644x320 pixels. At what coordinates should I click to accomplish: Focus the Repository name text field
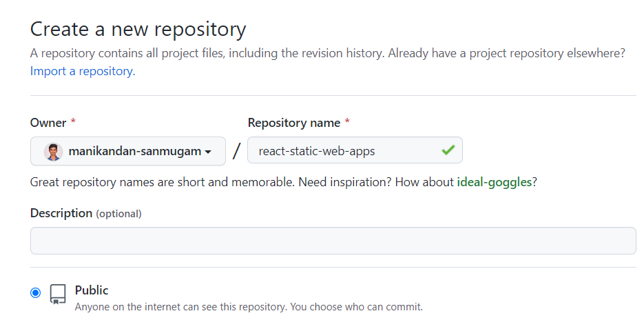coord(341,151)
